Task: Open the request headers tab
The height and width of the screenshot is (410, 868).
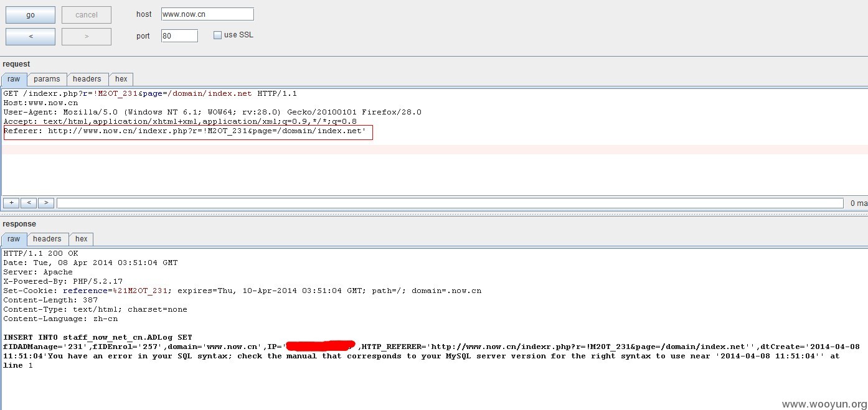Action: pos(87,79)
